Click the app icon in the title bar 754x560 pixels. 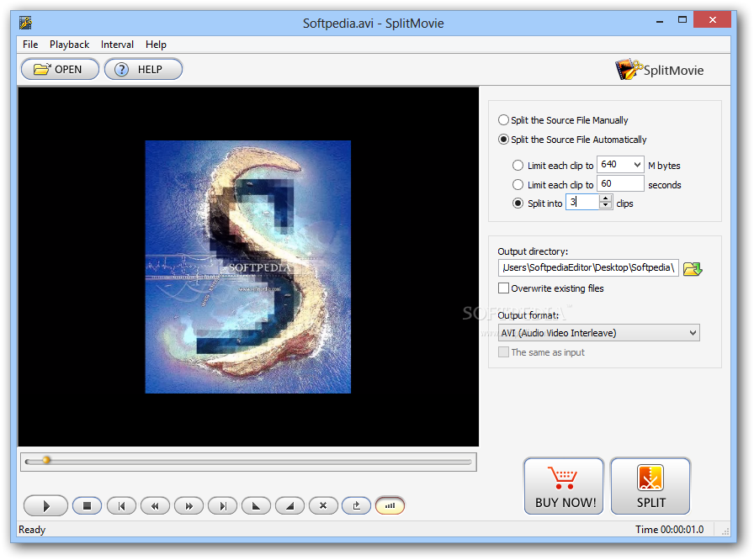tap(25, 23)
